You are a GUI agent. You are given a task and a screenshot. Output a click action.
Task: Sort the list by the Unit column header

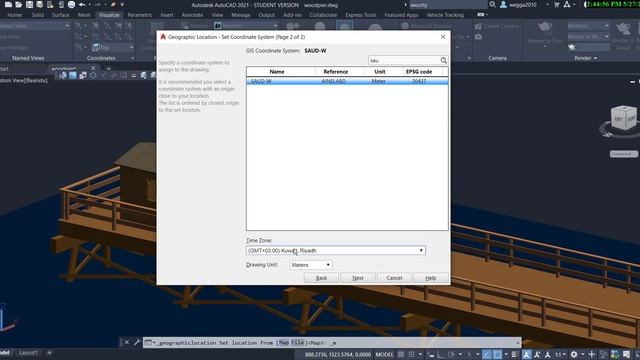383,71
